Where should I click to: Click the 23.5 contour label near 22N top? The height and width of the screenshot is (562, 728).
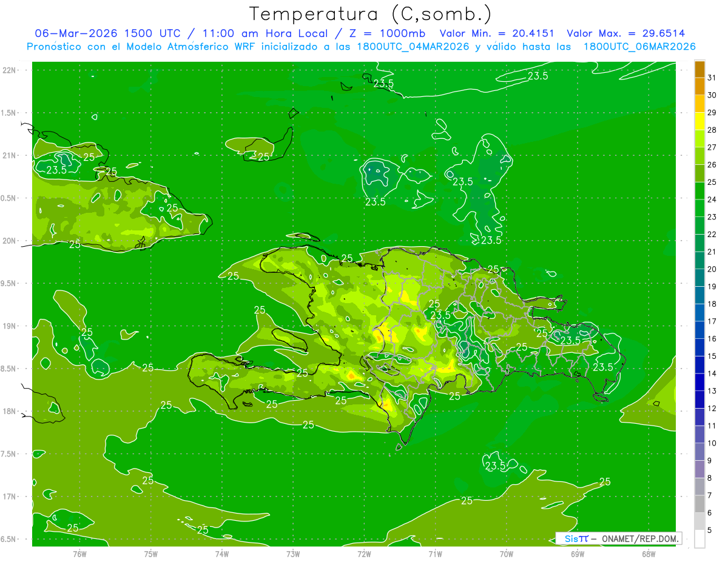pyautogui.click(x=538, y=76)
